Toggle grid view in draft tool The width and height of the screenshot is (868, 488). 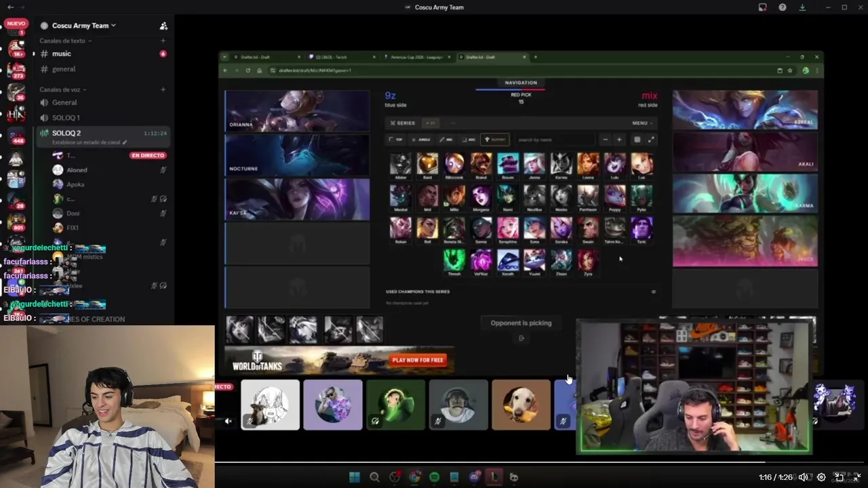point(637,140)
